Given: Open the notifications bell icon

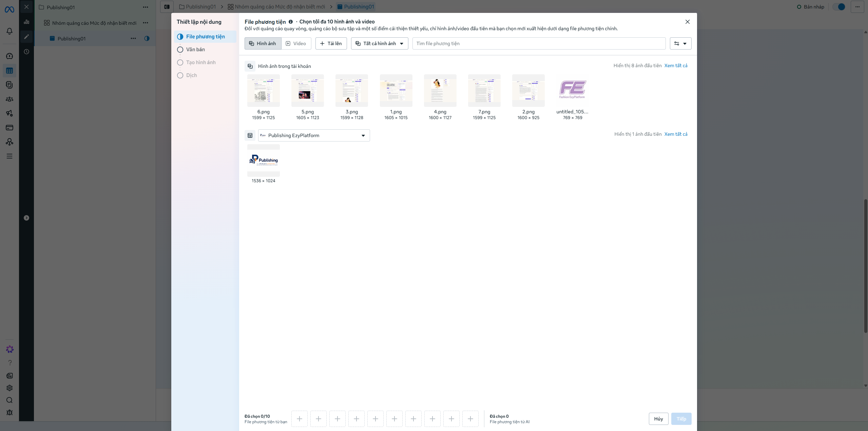Looking at the screenshot, I should pos(9,31).
